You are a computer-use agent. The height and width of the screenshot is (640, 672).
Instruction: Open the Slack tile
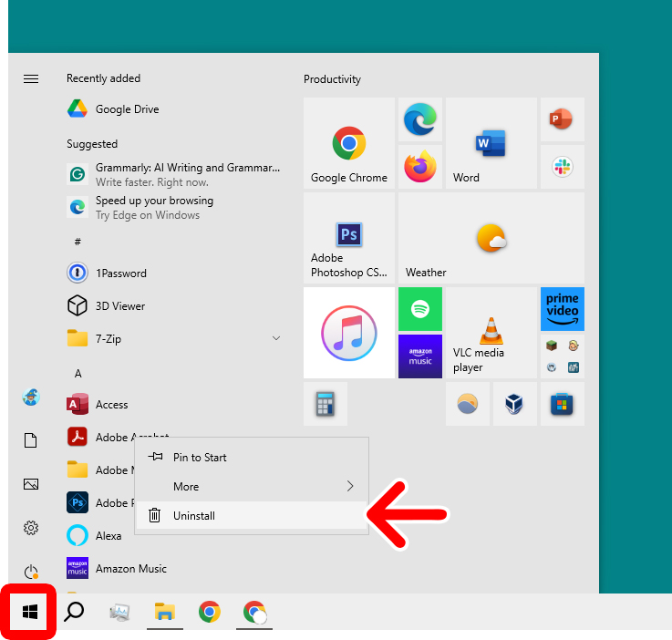pos(563,167)
